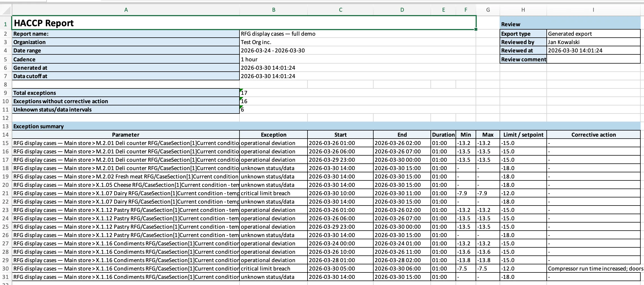
Task: Click the select-all corner triangle
Action: click(6, 10)
